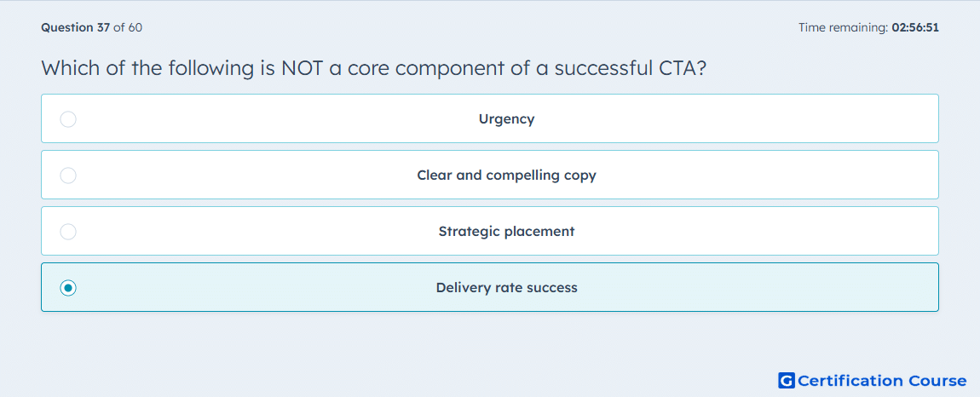Click the word NOT in the question heading
980x397 pixels.
(302, 67)
